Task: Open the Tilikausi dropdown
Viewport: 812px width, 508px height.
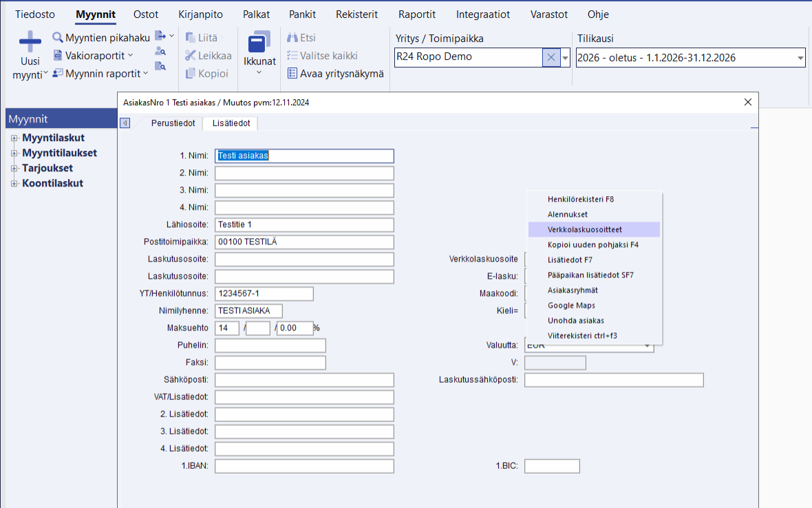Action: coord(800,58)
